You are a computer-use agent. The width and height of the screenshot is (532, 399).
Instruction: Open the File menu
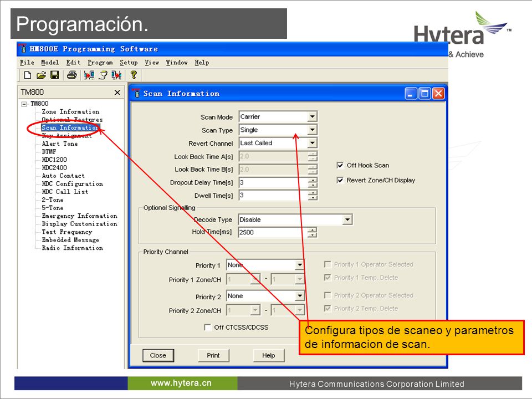coord(27,63)
